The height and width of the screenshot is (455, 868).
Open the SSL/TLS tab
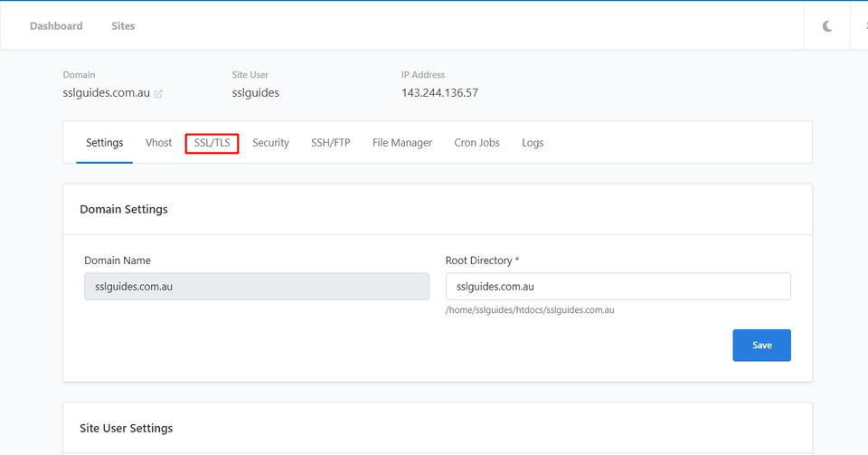tap(212, 143)
